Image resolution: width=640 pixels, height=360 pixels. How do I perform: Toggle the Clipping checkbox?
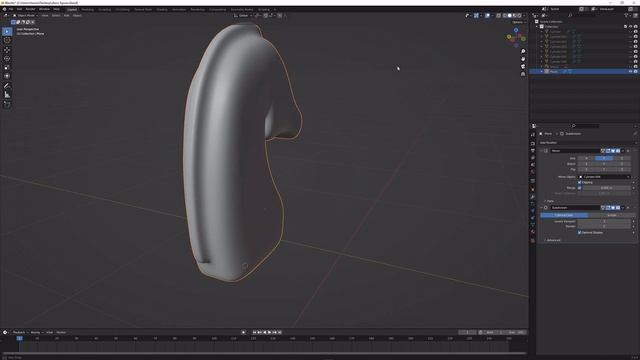click(x=580, y=182)
